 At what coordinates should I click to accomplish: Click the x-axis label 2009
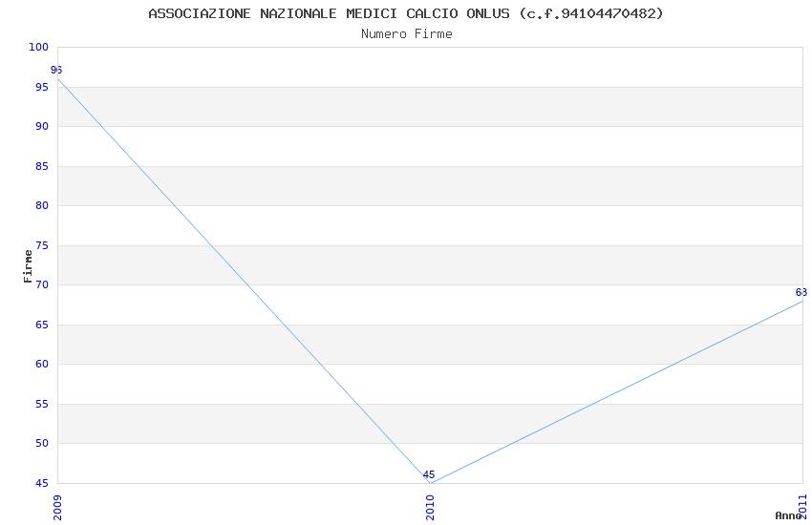pos(57,508)
